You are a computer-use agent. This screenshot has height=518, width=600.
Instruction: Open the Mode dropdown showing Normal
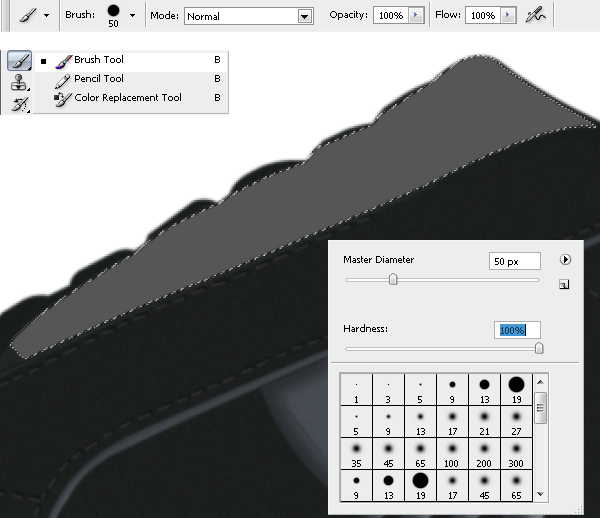[249, 16]
